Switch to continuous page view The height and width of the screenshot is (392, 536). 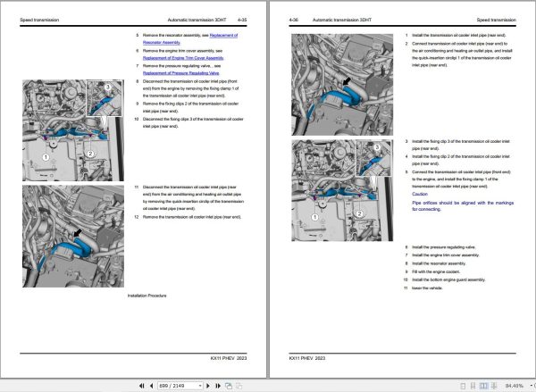[x=473, y=386]
